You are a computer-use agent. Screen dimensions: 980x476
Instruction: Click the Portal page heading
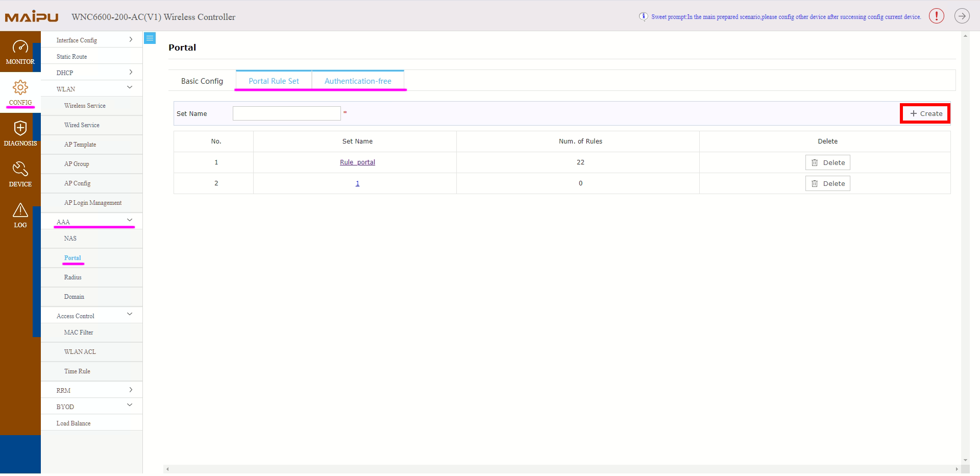[x=182, y=47]
